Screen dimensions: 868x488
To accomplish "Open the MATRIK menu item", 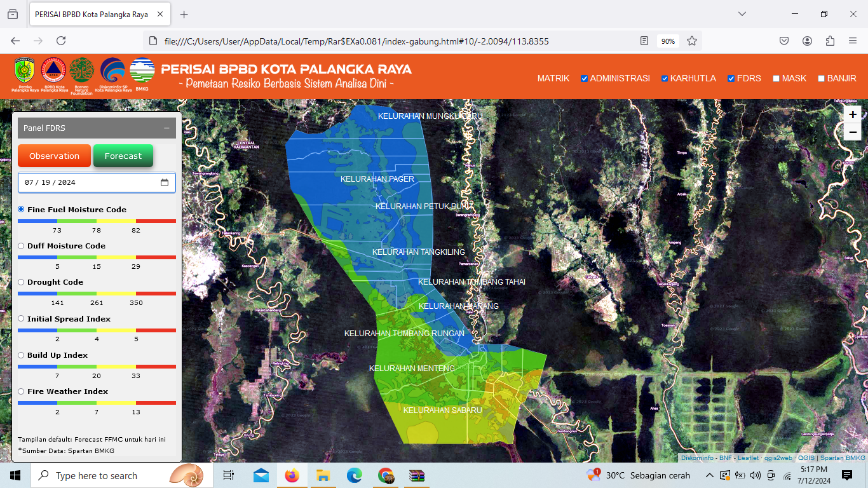I will click(x=553, y=78).
